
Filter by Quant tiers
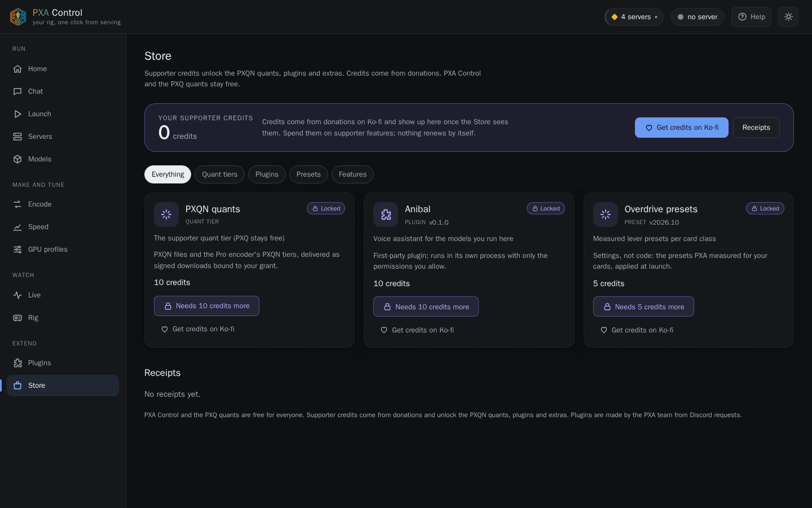pos(220,174)
